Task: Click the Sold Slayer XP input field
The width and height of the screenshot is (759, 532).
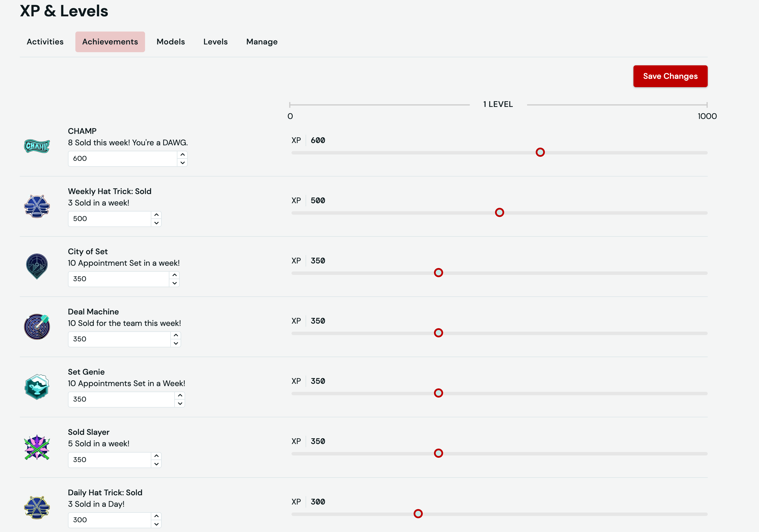Action: point(109,459)
